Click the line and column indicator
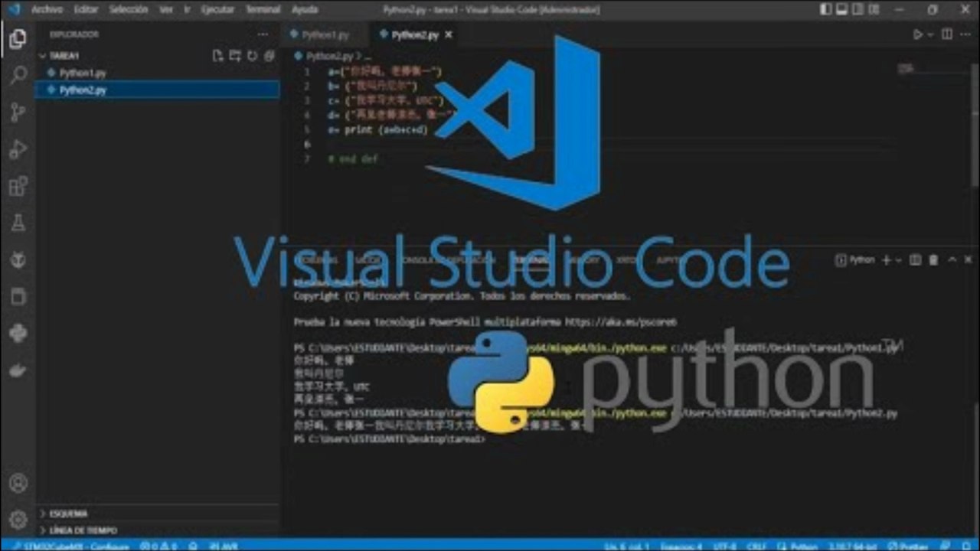This screenshot has width=980, height=551. (626, 546)
